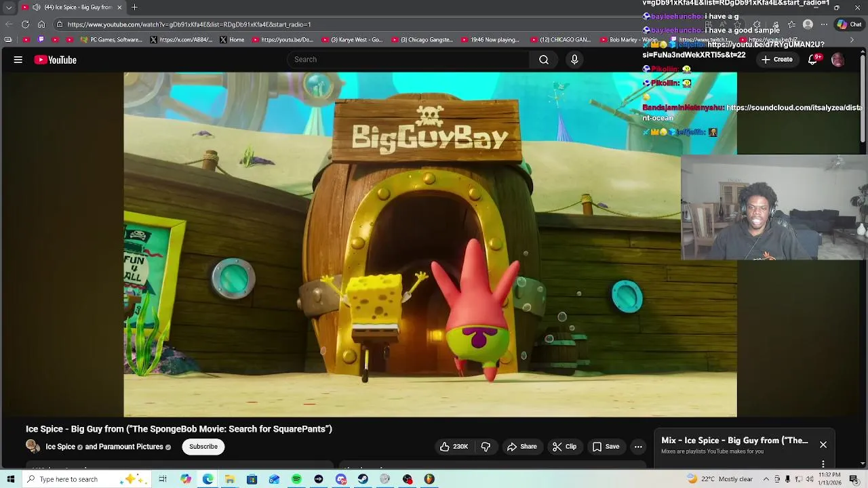Open Mix playlist options three-dot menu
The image size is (868, 488).
point(823,464)
